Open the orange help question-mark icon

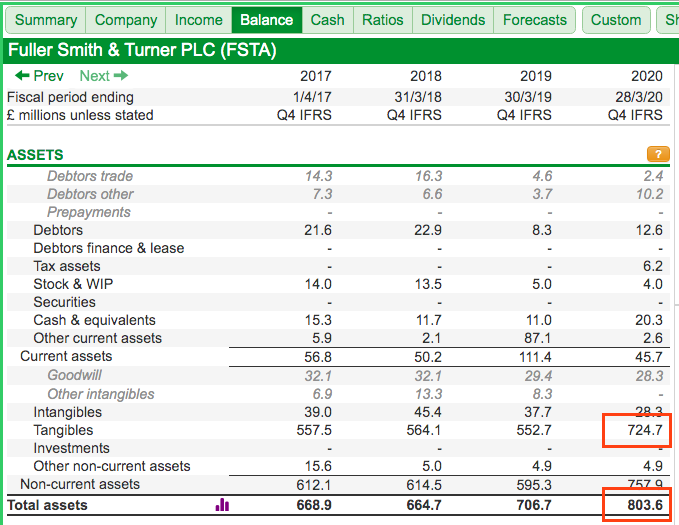[x=658, y=154]
